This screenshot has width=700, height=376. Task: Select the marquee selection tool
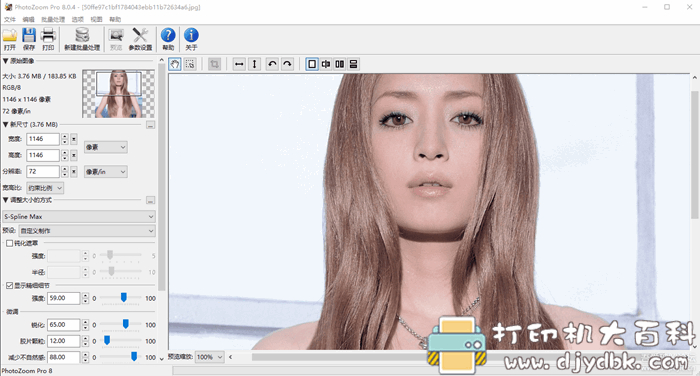(190, 64)
